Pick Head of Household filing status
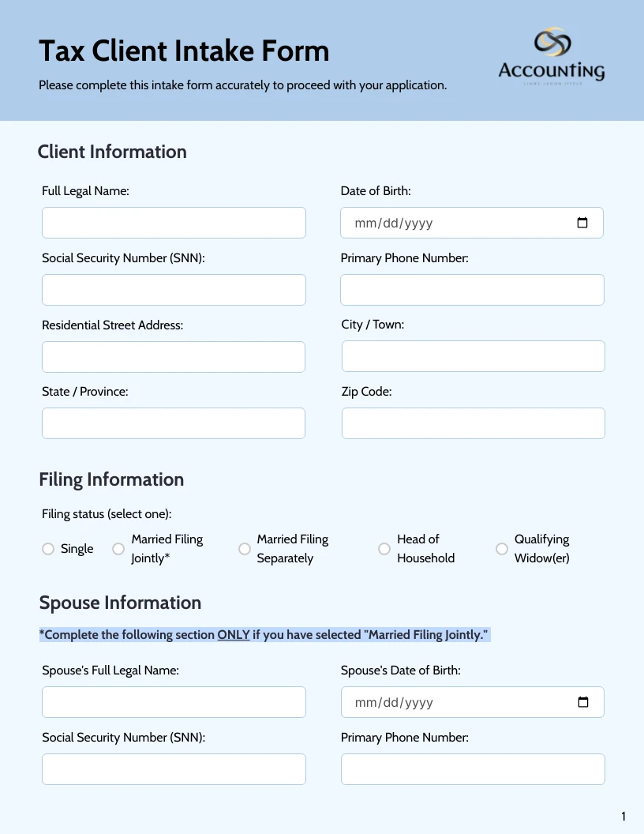Viewport: 644px width, 834px height. (384, 548)
